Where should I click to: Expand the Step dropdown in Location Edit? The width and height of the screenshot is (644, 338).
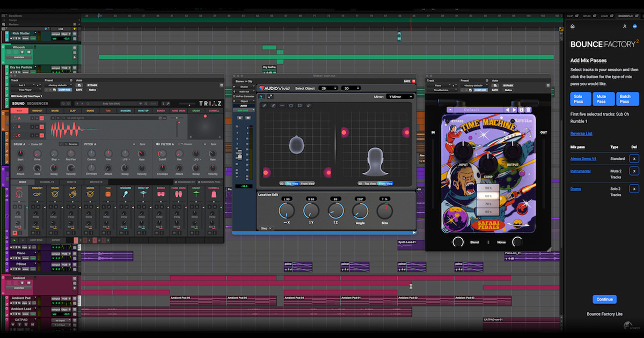(266, 228)
